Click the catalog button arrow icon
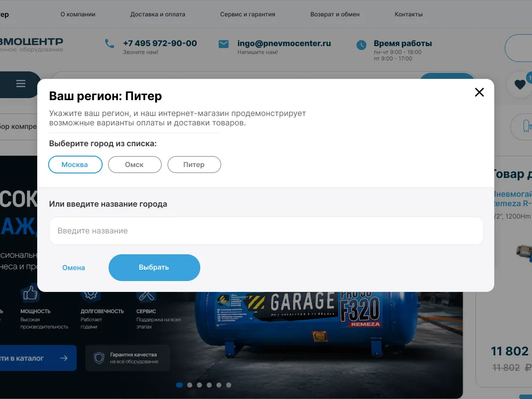 coord(64,358)
